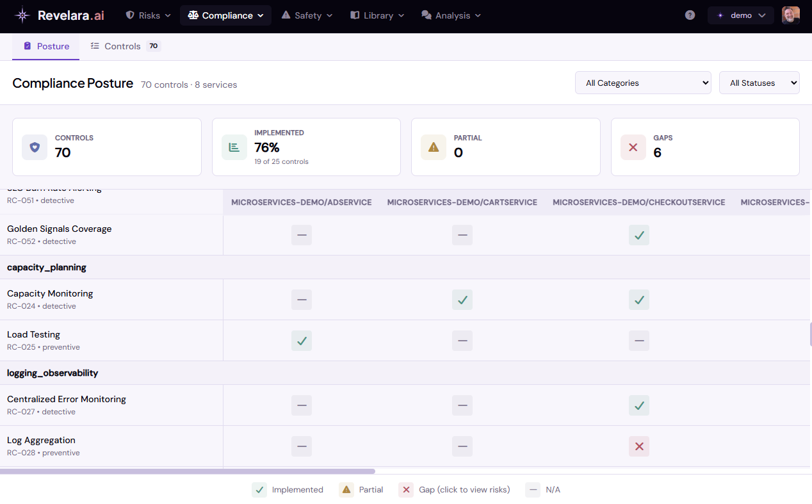Click the ADSERVICE column header
Image resolution: width=812 pixels, height=504 pixels.
point(302,202)
